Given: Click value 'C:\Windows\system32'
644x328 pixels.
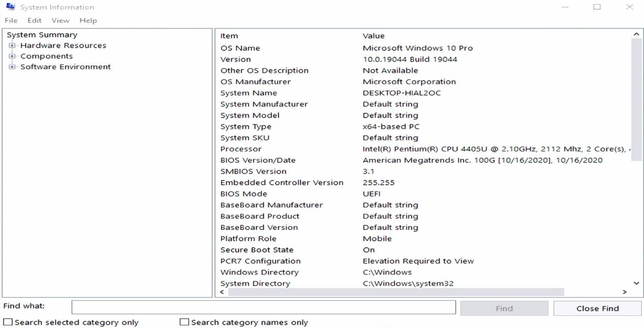Looking at the screenshot, I should click(408, 283).
